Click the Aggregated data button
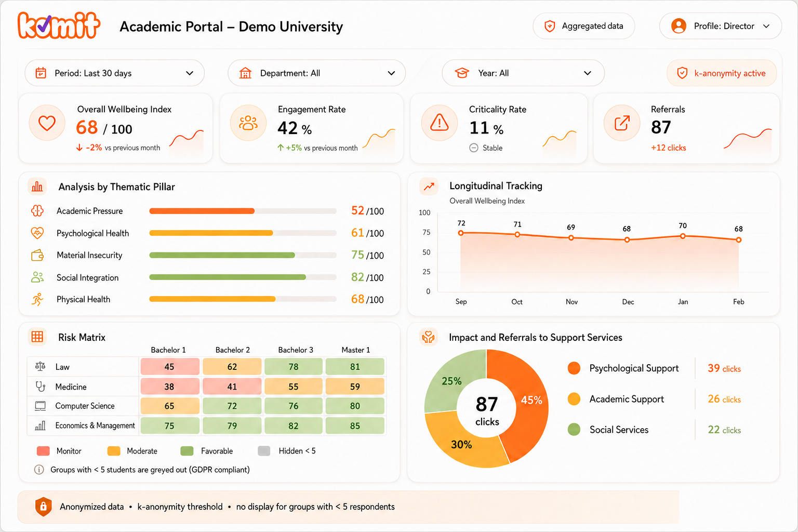Screen dimensions: 798x532 tap(584, 26)
